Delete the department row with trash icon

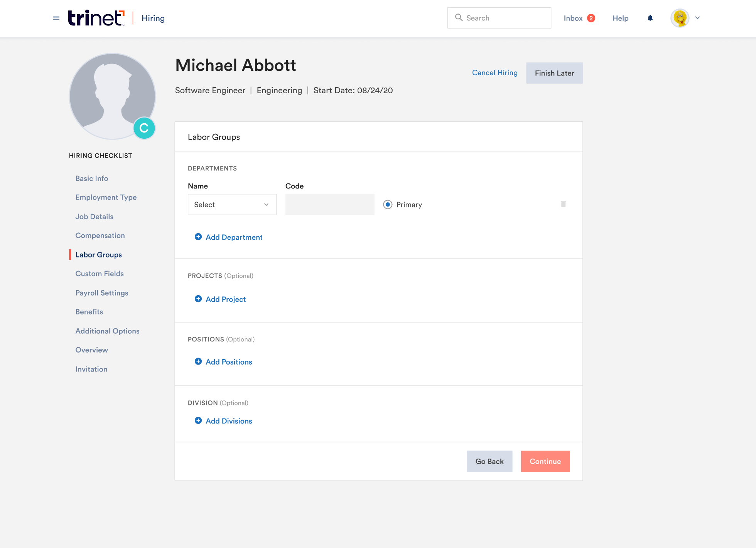pos(563,204)
